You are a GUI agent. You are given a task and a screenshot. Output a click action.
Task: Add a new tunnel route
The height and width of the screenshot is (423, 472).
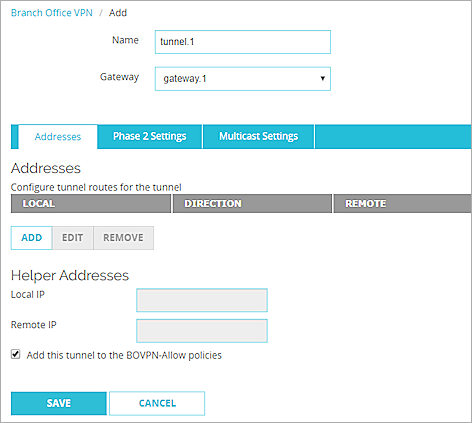pos(32,238)
